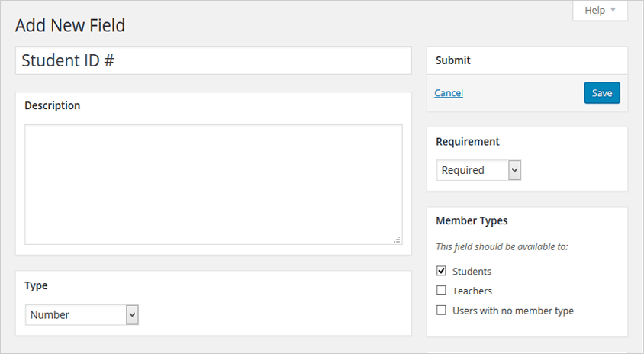Click the Submit panel header

point(453,60)
